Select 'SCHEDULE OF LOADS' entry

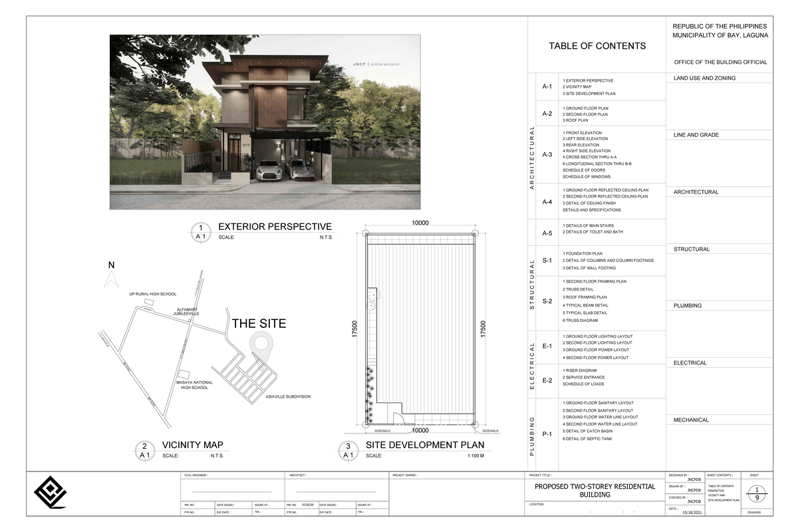point(583,384)
